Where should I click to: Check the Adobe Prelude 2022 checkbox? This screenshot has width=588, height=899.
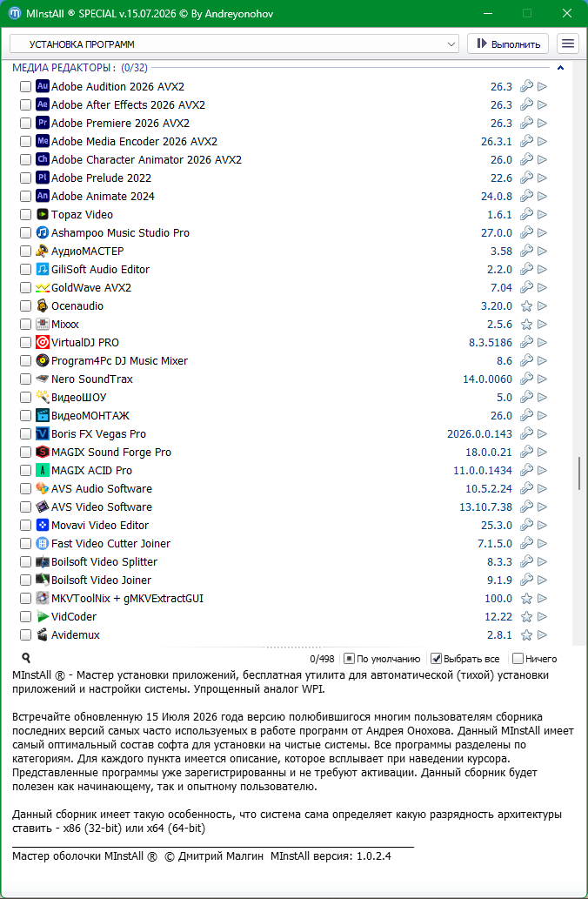[25, 178]
